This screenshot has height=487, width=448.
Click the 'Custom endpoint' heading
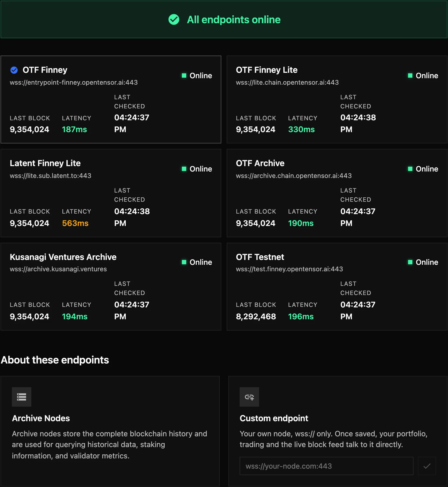point(274,418)
